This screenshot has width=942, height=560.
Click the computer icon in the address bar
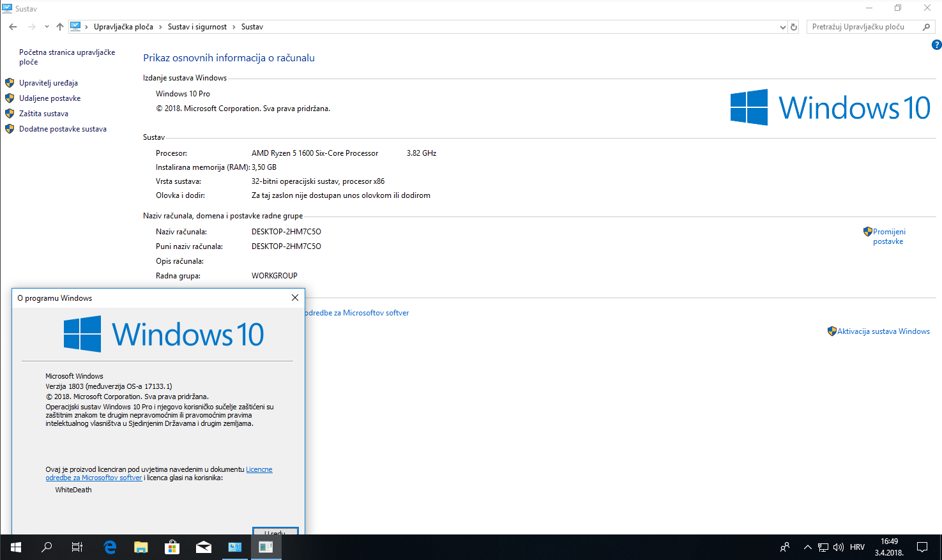tap(75, 27)
